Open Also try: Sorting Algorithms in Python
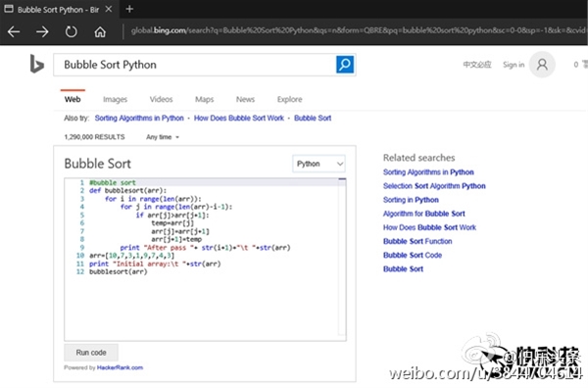The image size is (588, 388). pyautogui.click(x=139, y=119)
